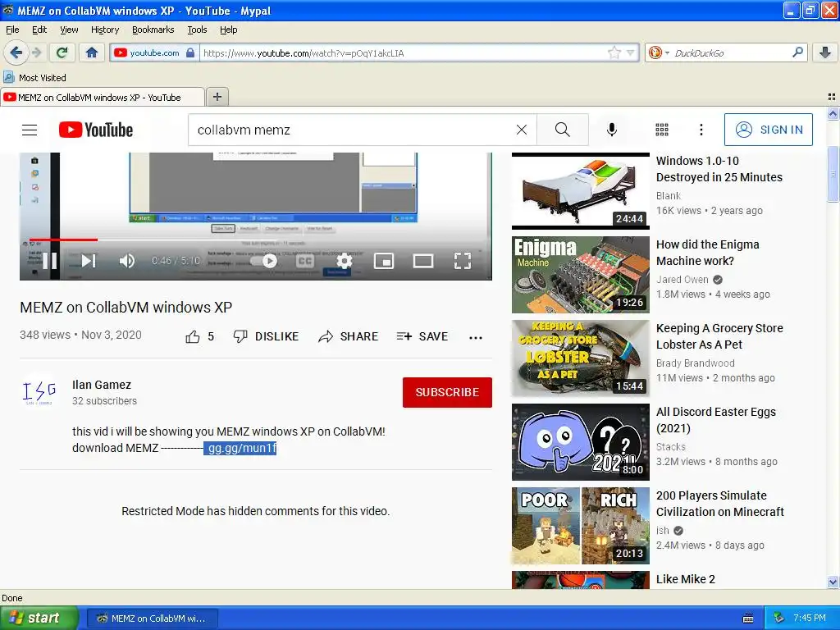Image resolution: width=840 pixels, height=630 pixels.
Task: Open 200 Players Simulate Civilization video title
Action: (720, 504)
